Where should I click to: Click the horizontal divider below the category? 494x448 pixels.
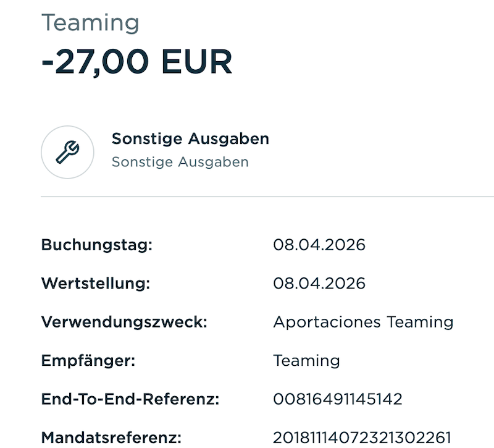(267, 197)
